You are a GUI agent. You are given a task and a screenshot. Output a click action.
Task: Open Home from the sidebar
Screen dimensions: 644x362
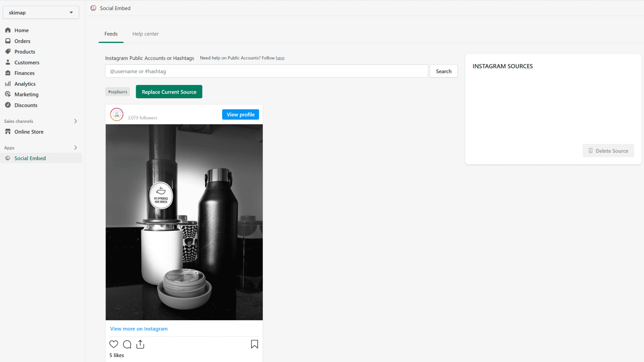21,31
